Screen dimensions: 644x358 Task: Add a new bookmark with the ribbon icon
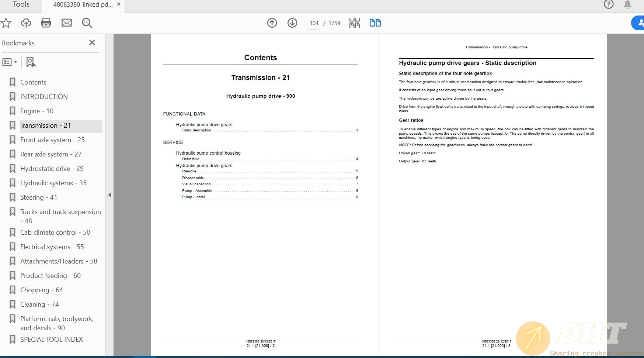31,62
